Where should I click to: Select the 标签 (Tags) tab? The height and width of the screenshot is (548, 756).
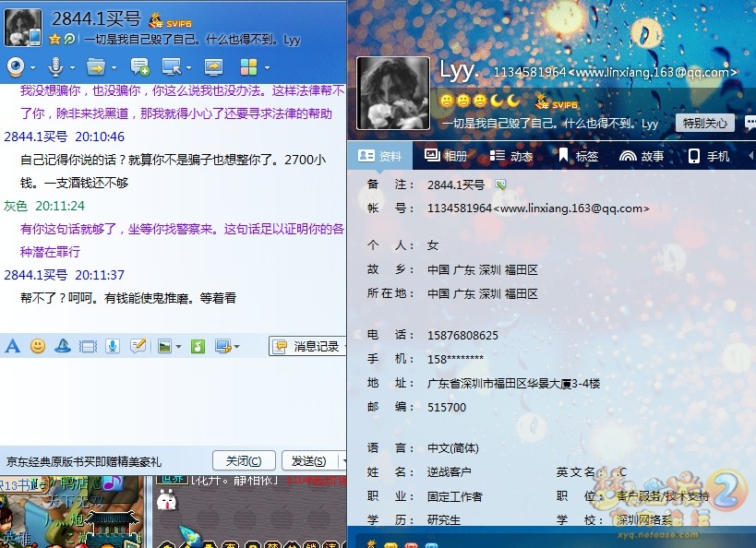pos(578,156)
